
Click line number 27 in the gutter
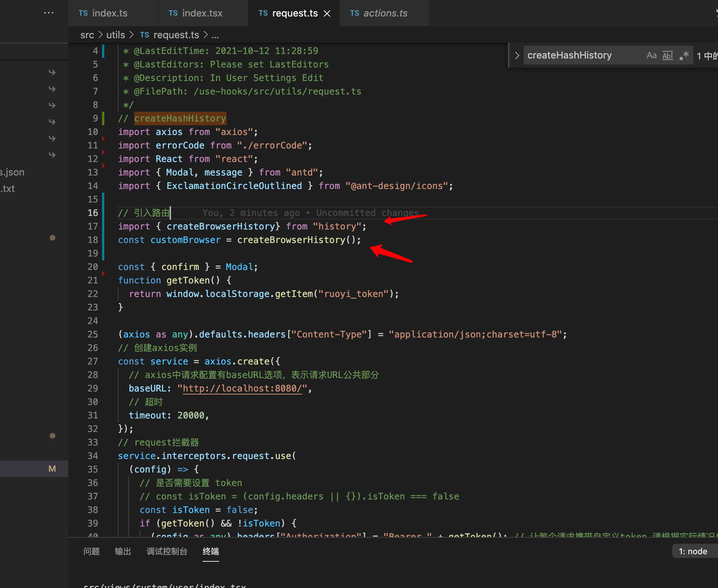[x=93, y=361]
